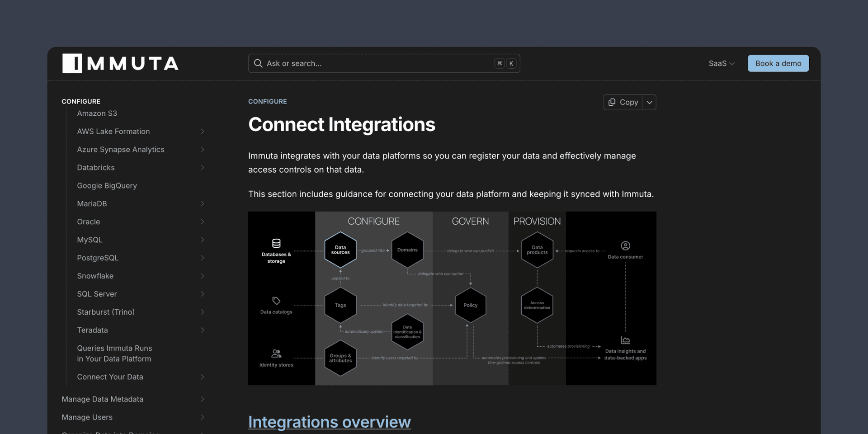
Task: Expand the Databricks sidebar section
Action: tap(202, 167)
